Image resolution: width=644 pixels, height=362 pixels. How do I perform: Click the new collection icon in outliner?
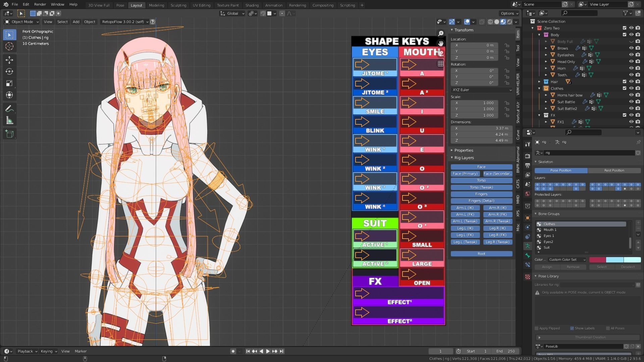pos(637,13)
